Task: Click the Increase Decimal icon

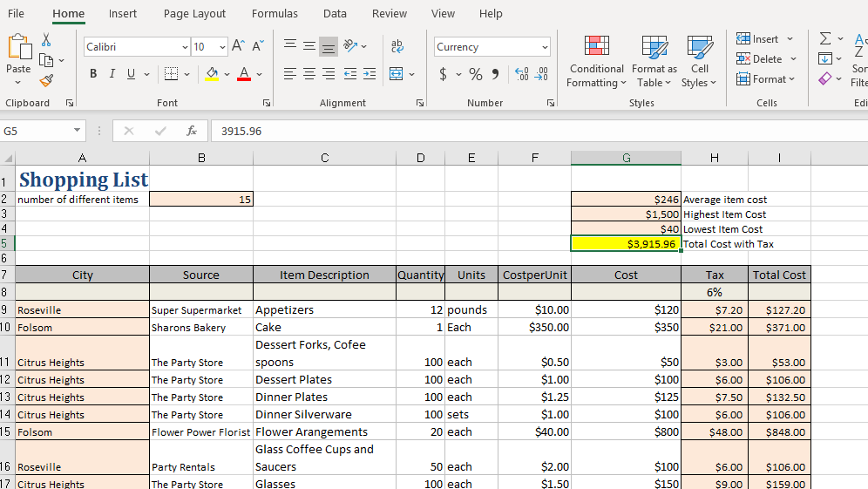Action: pyautogui.click(x=521, y=74)
